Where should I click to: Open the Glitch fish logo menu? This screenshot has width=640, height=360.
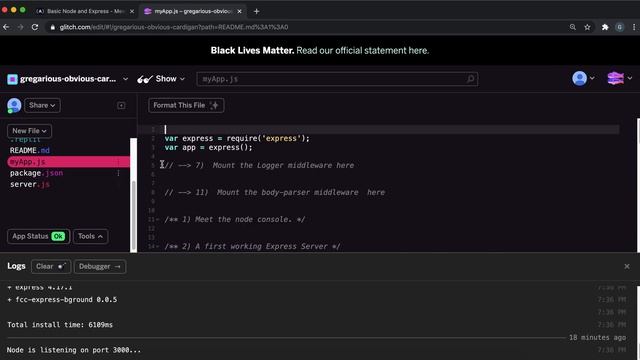(619, 78)
